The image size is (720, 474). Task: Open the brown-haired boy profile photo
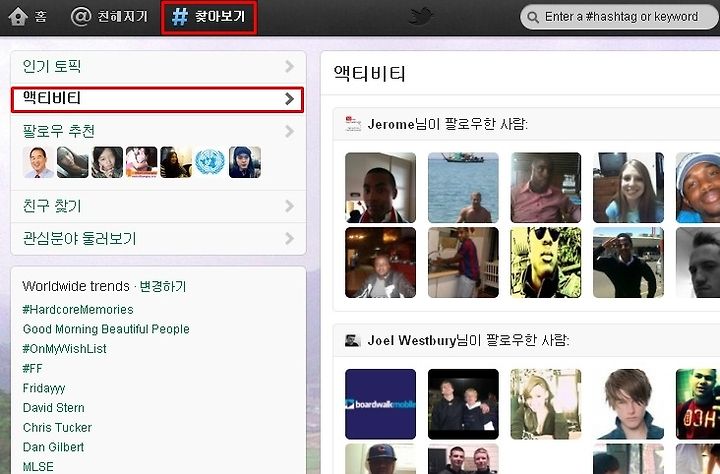pos(628,404)
